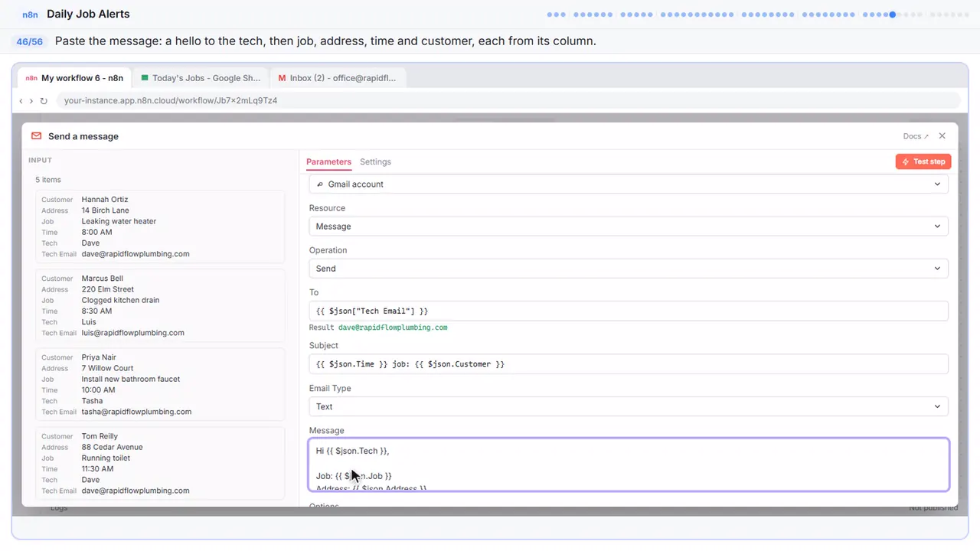Click the result dave@rapidflowplumbing.com under To
The width and height of the screenshot is (980, 551).
(x=393, y=328)
